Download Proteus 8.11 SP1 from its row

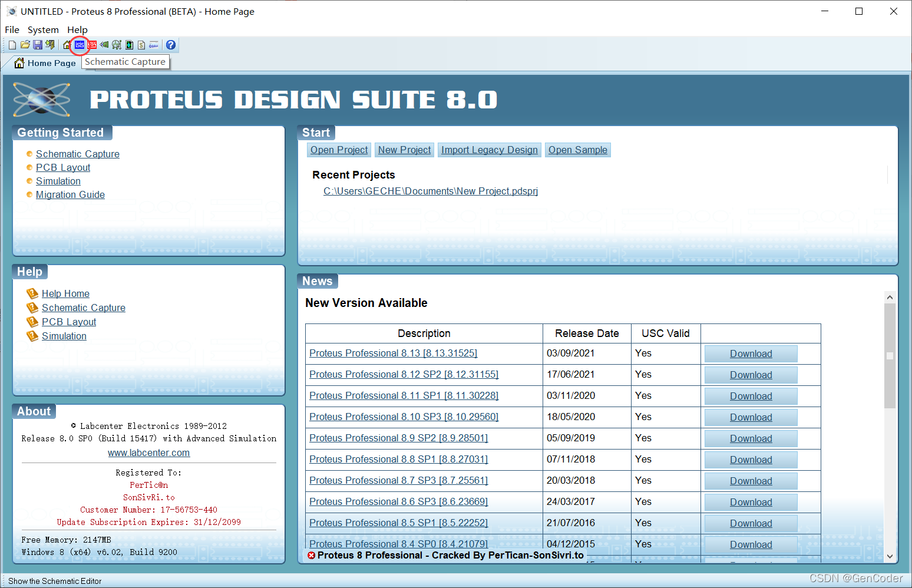click(x=751, y=396)
